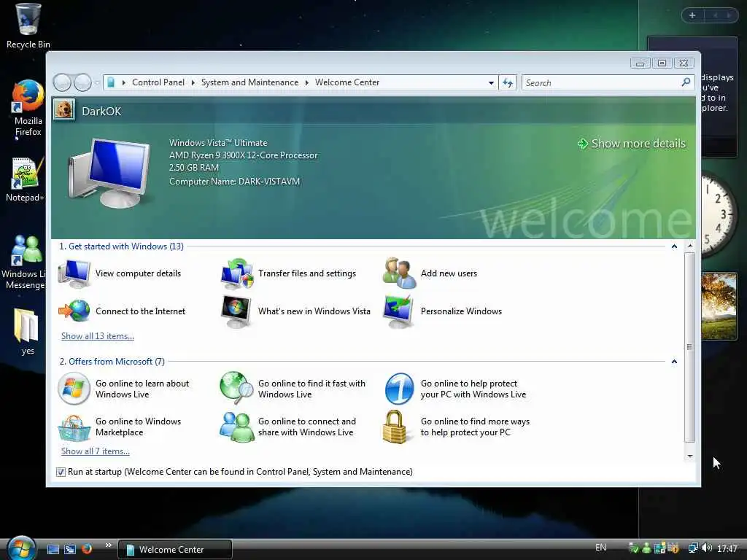
Task: Click the sidebar clock gadget
Action: [x=719, y=215]
